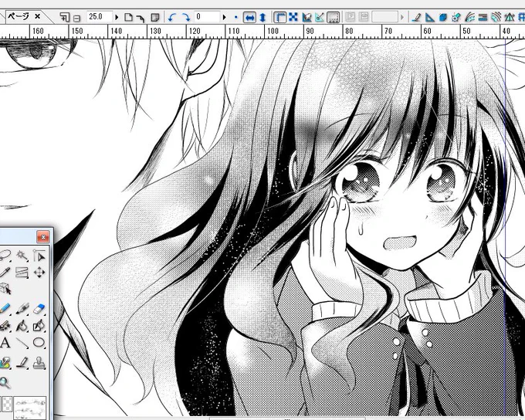This screenshot has height=420, width=525.
Task: Toggle the page rulers display
Action: point(280,17)
